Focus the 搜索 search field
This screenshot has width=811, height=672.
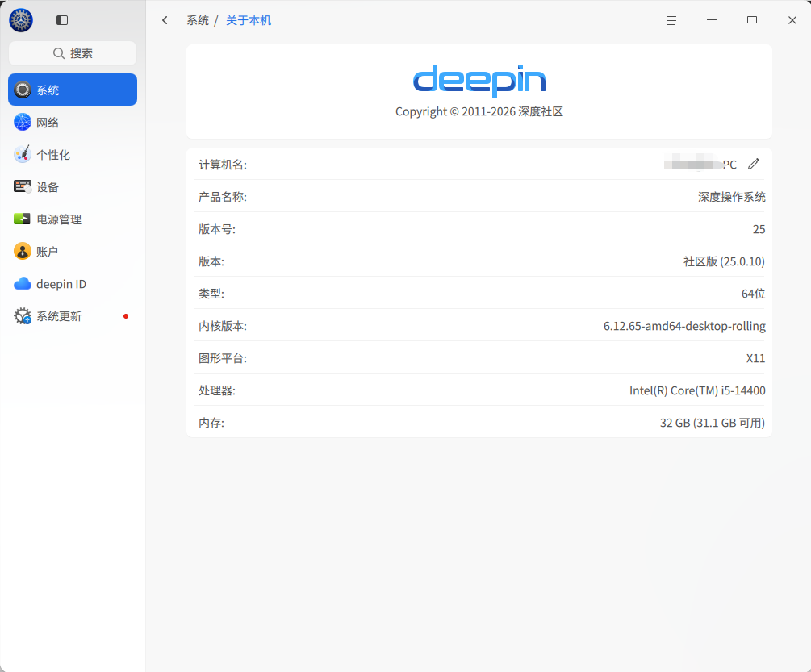[73, 53]
